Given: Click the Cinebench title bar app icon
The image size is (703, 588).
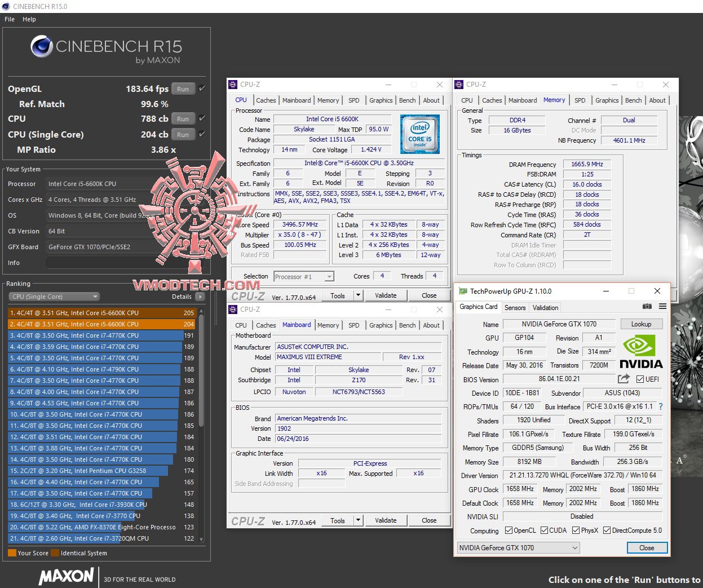Looking at the screenshot, I should coord(6,6).
